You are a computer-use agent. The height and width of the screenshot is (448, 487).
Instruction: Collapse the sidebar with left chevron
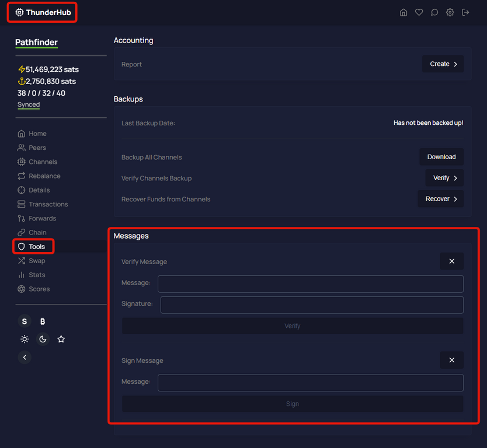click(x=25, y=357)
